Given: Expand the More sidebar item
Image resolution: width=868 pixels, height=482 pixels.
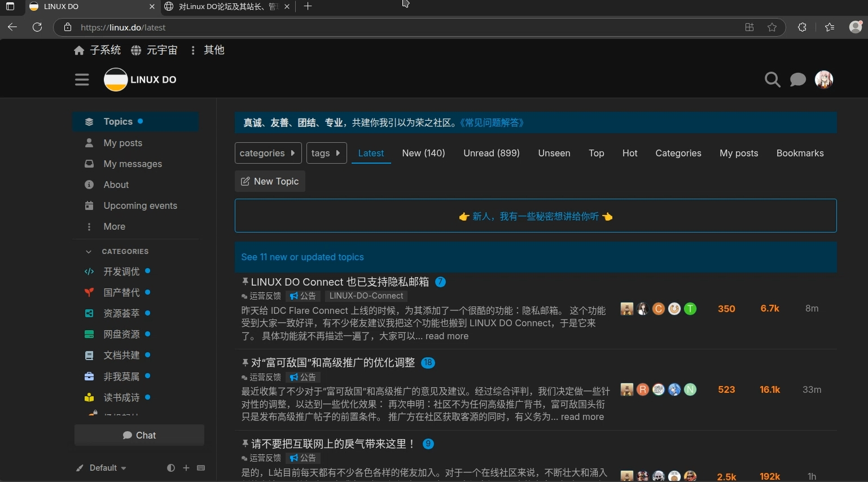Looking at the screenshot, I should (114, 226).
